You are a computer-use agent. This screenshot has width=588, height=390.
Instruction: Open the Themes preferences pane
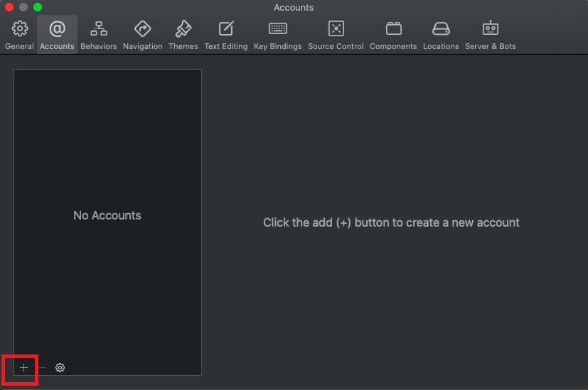pyautogui.click(x=183, y=36)
